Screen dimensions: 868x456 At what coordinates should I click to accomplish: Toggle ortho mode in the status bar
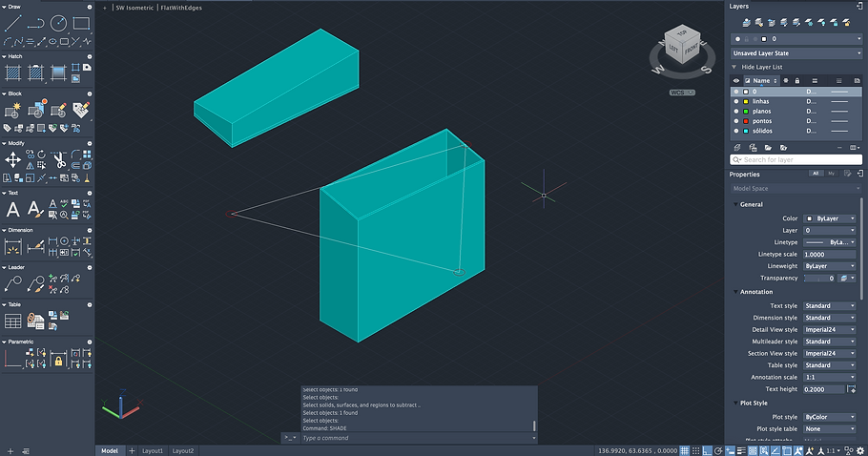[708, 450]
